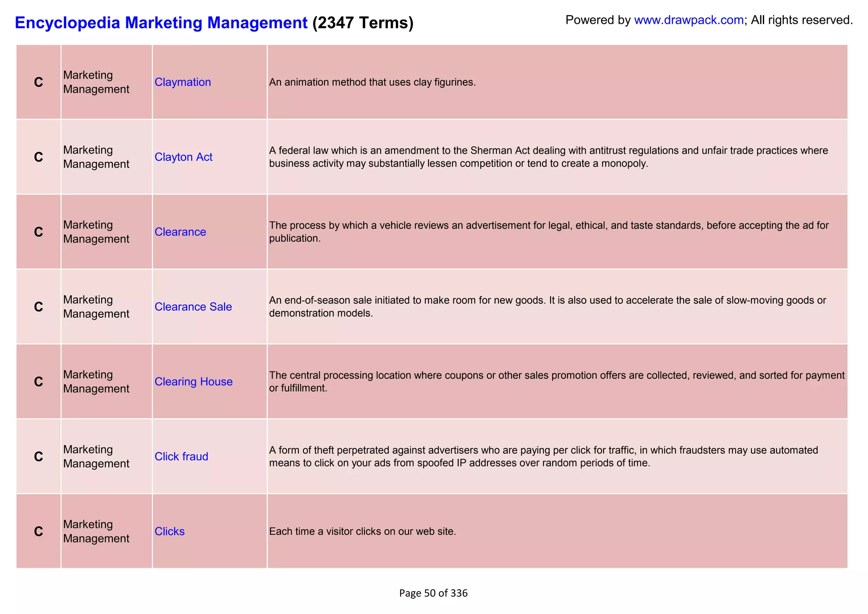Screen dimensions: 868x614
Task: Select the Clearance definition about vehicle reviews
Action: [549, 232]
